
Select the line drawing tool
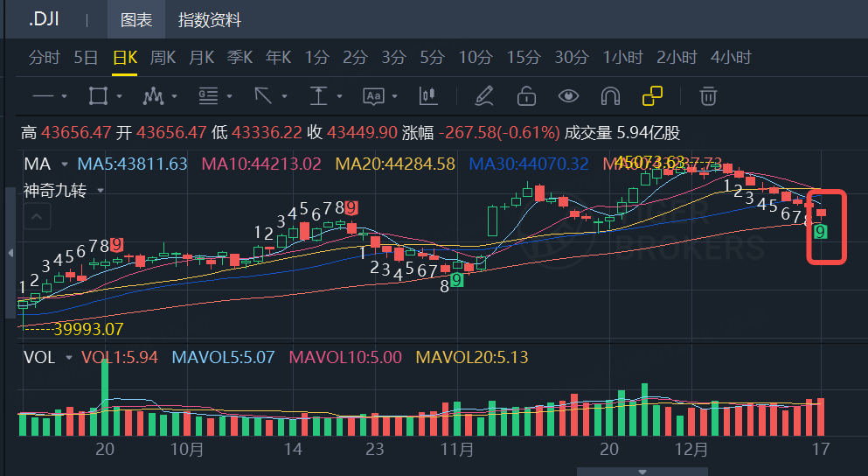43,96
